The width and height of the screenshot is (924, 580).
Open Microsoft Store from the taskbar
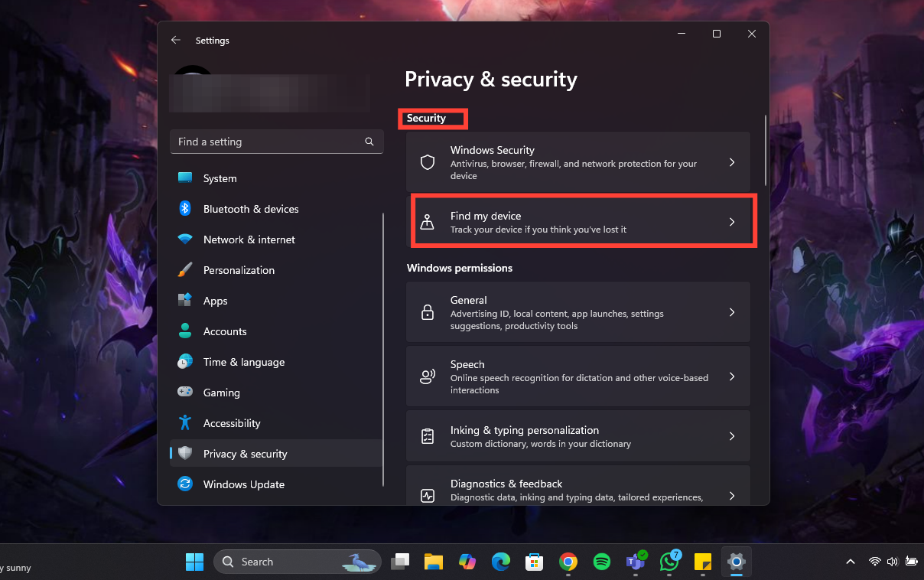tap(534, 562)
